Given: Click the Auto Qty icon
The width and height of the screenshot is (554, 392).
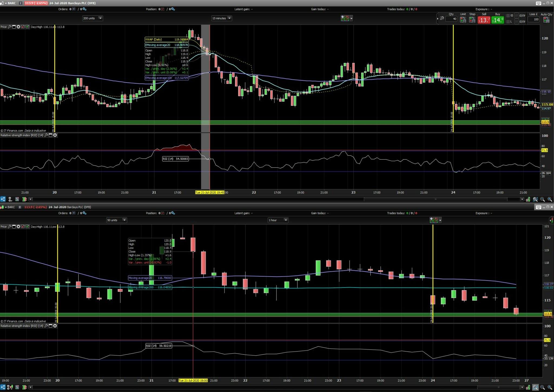Looking at the screenshot, I should (x=546, y=20).
